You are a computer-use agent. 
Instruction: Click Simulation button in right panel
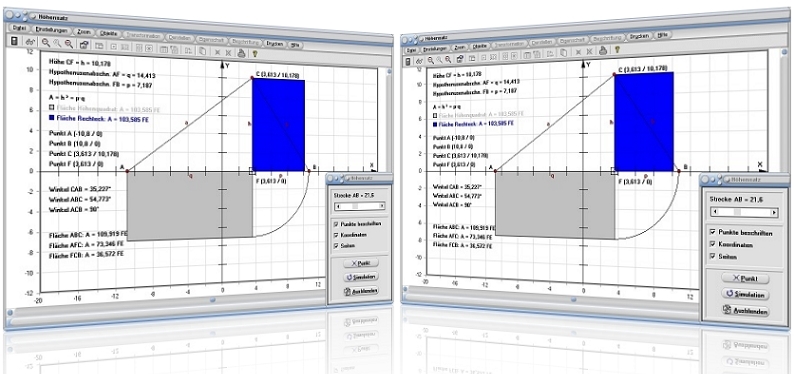tap(745, 295)
